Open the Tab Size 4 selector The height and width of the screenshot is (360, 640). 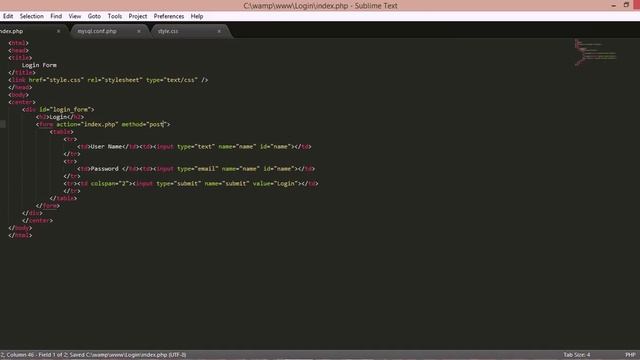[x=577, y=355]
